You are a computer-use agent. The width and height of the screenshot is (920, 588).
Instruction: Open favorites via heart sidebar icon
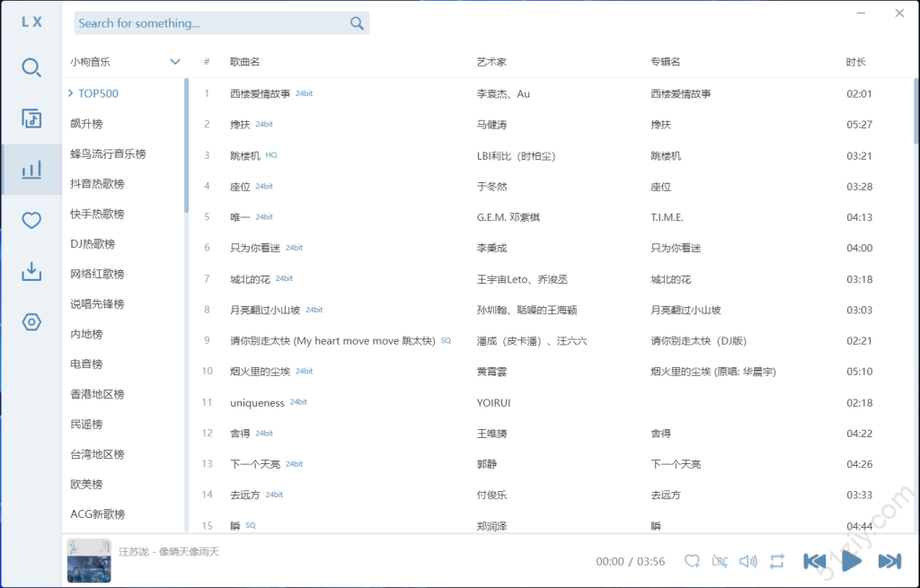31,221
